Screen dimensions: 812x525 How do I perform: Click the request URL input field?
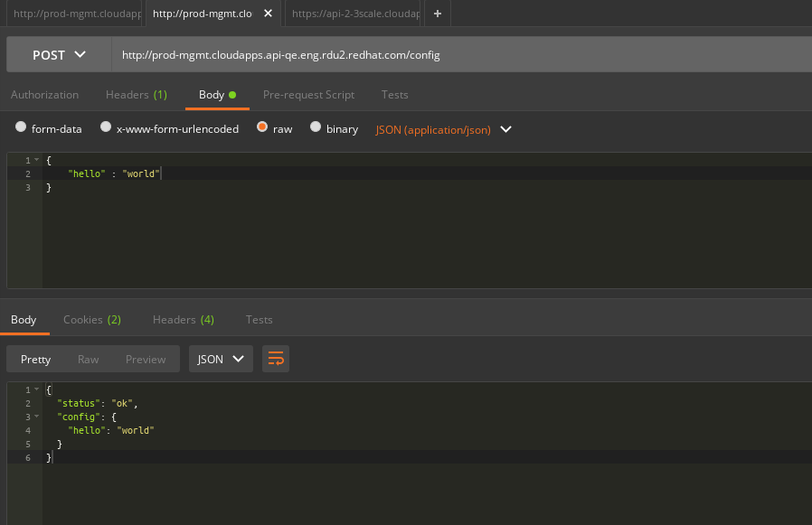tap(452, 55)
